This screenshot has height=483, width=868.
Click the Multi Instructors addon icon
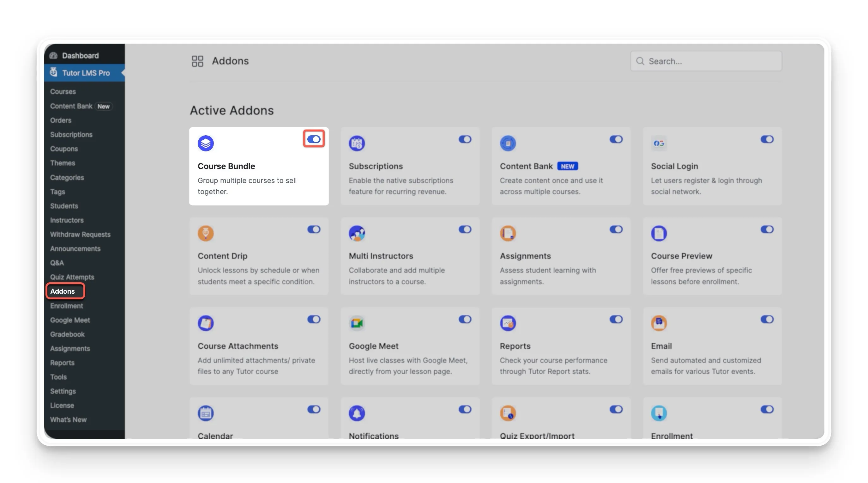pyautogui.click(x=357, y=233)
